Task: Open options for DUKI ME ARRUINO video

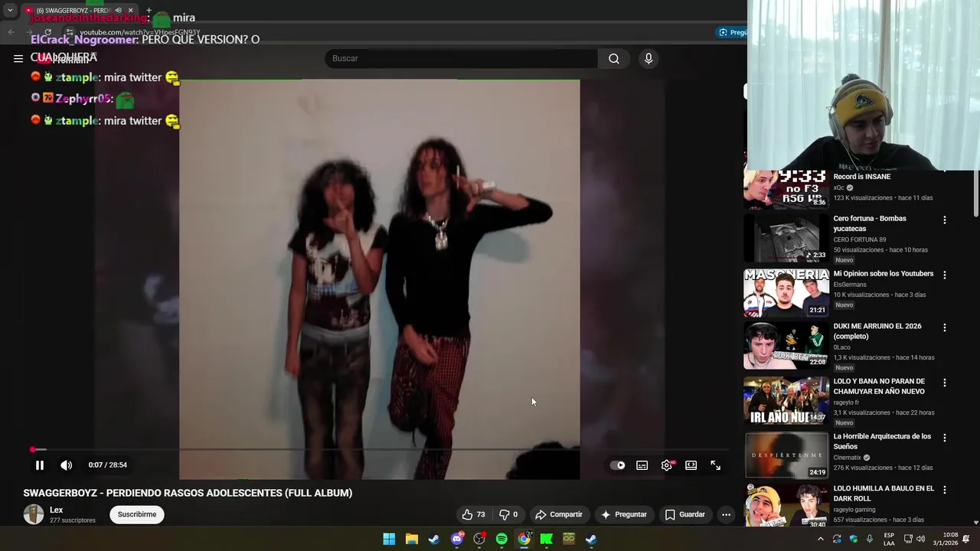Action: tap(945, 328)
